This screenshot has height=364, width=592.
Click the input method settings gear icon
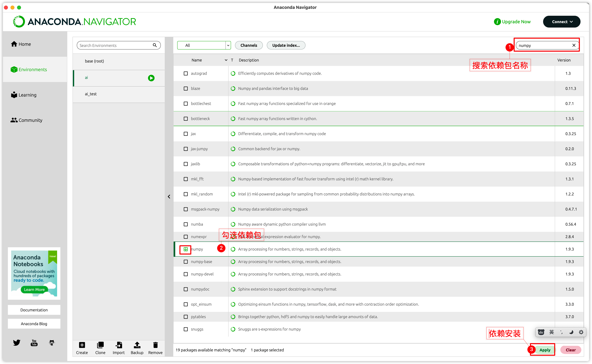tap(581, 332)
